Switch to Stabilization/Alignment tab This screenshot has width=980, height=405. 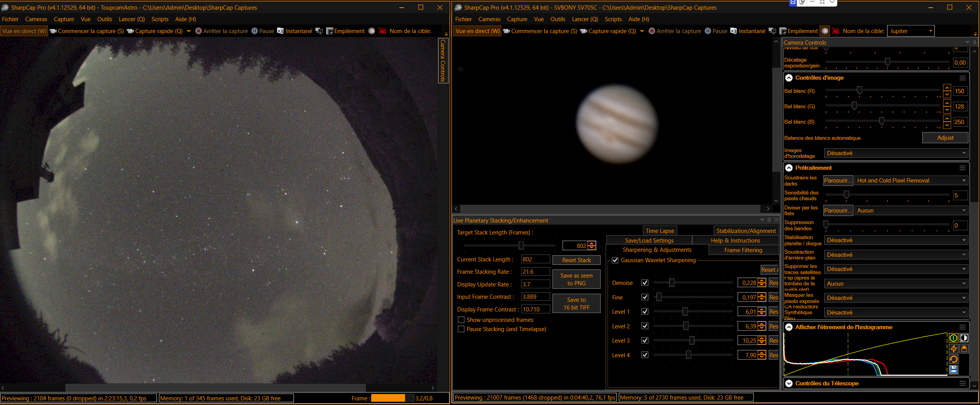click(746, 231)
